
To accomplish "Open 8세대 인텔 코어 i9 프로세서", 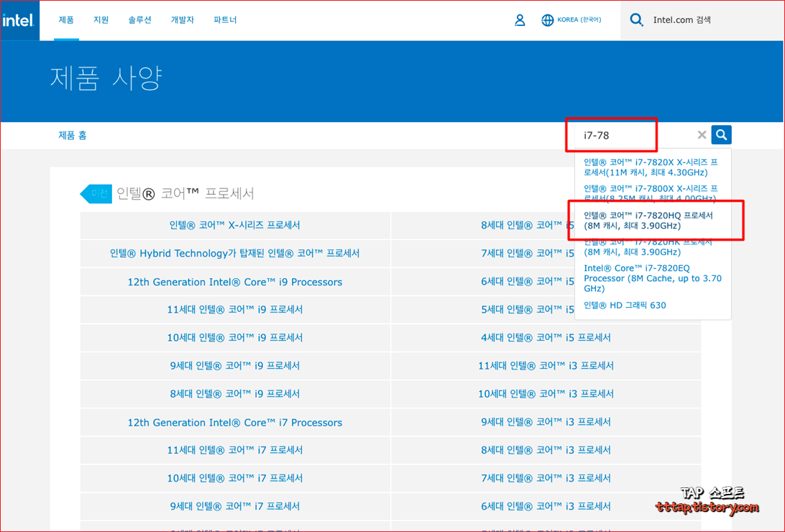I will click(x=235, y=393).
